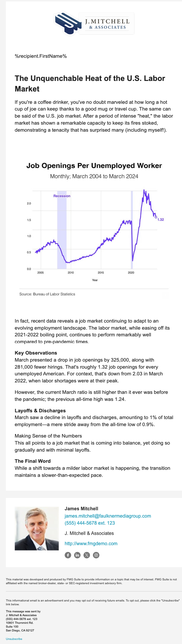
Task: Click the (555) 444-5678 phone link
Action: coord(90,523)
